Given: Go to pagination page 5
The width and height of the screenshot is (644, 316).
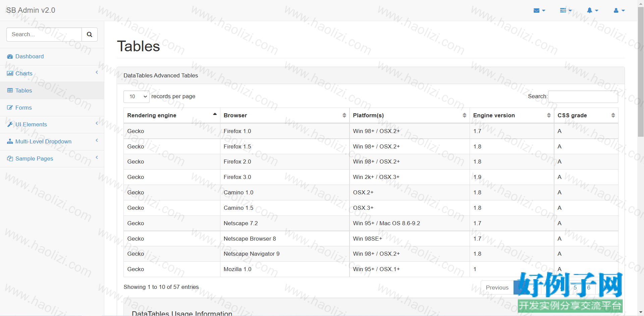Looking at the screenshot, I should coord(575,288).
